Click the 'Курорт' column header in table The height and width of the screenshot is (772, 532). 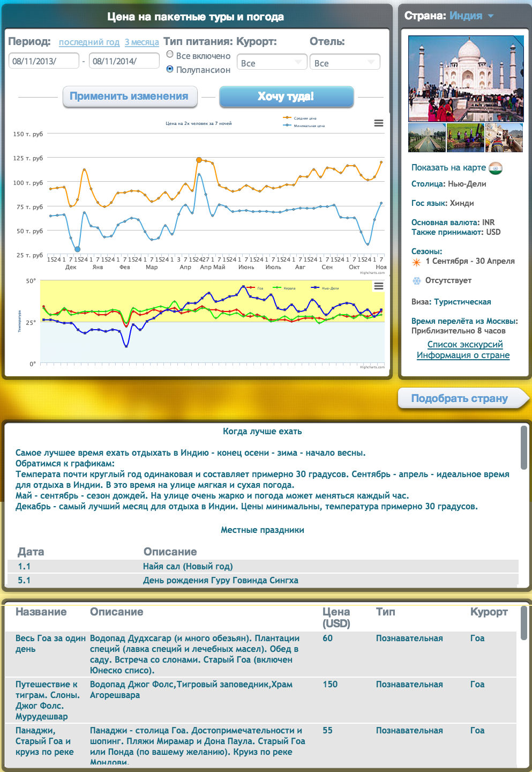point(489,612)
